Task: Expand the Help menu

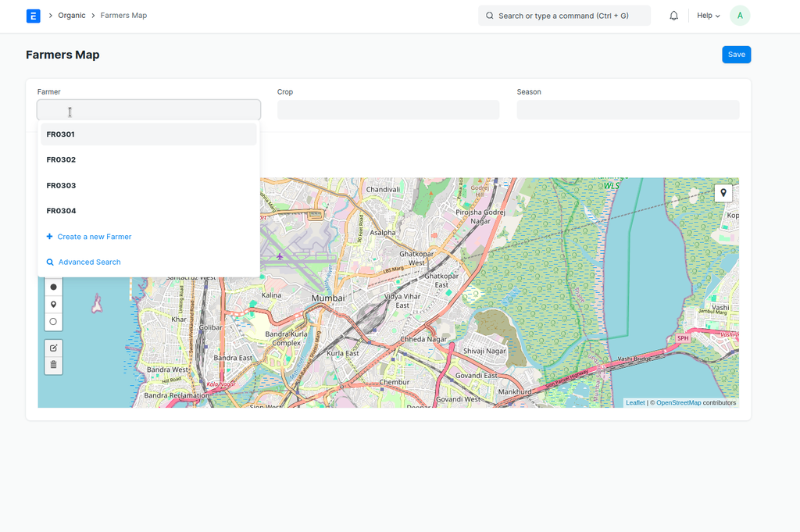Action: point(708,16)
